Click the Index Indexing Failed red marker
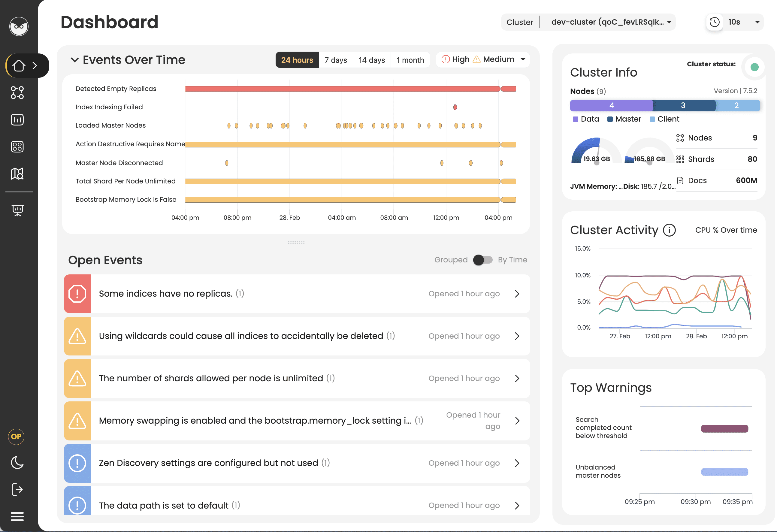Viewport: 777px width, 532px height. (x=455, y=107)
